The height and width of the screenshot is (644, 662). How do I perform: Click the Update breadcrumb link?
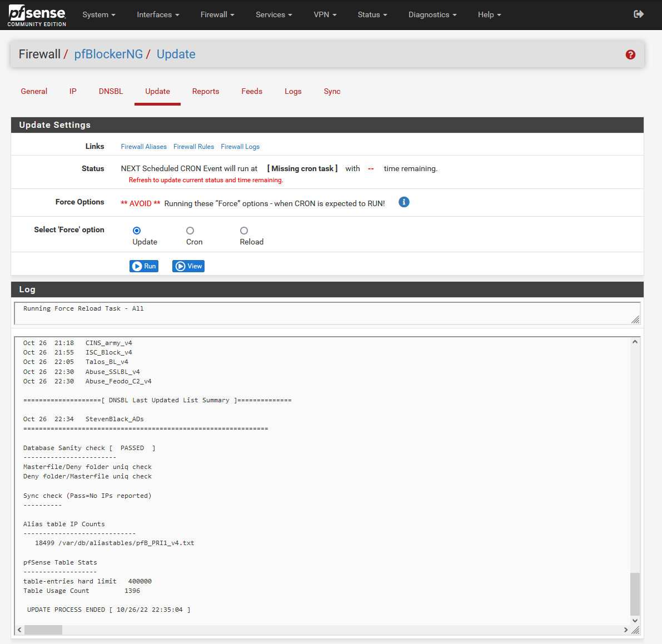click(176, 54)
